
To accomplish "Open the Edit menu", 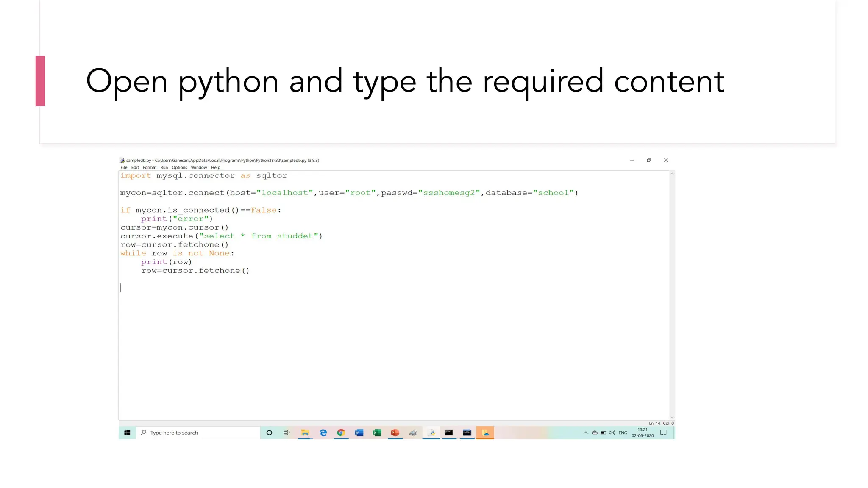I will (x=135, y=167).
